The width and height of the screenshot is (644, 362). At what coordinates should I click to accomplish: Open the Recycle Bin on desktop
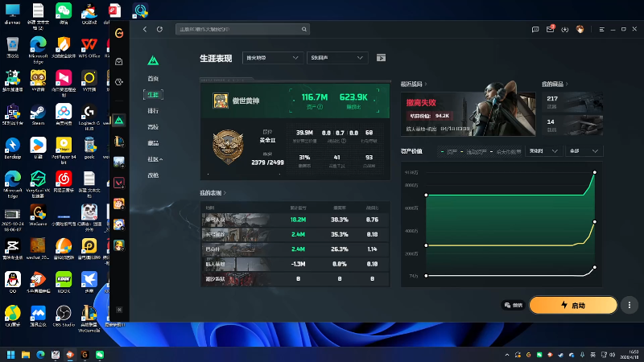(12, 47)
